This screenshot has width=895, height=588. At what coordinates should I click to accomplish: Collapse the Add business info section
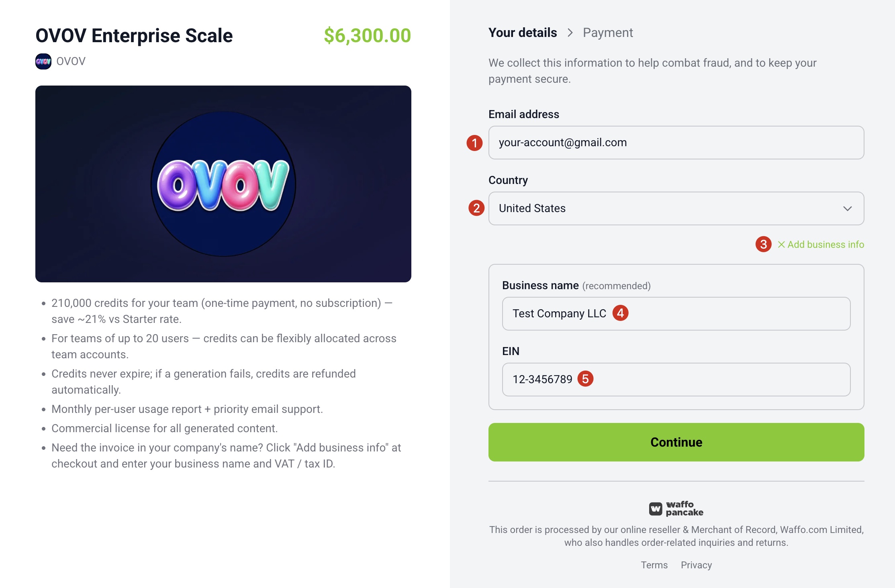821,245
